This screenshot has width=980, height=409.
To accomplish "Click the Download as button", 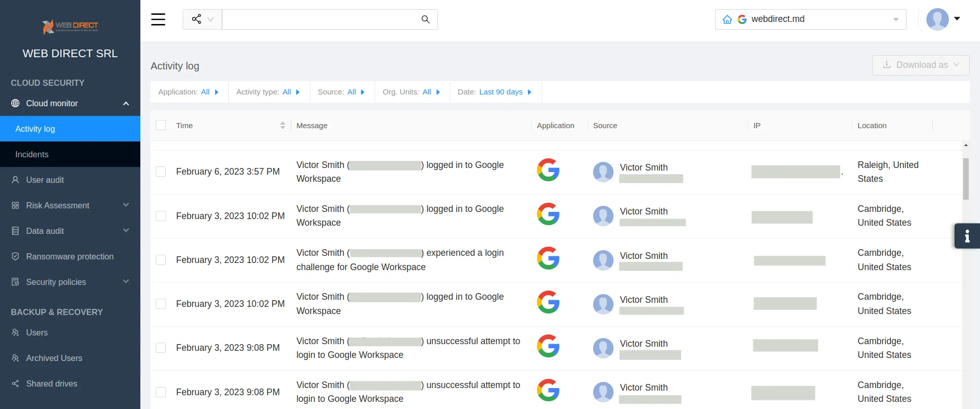I will tap(921, 65).
